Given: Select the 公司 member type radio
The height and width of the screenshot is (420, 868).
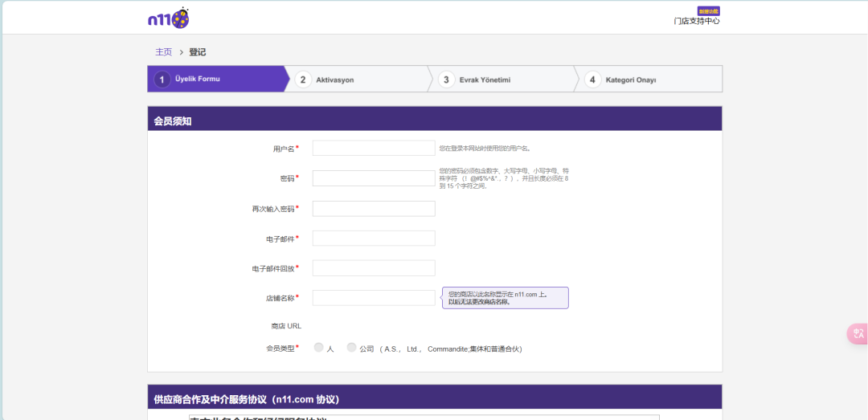Looking at the screenshot, I should [x=351, y=348].
